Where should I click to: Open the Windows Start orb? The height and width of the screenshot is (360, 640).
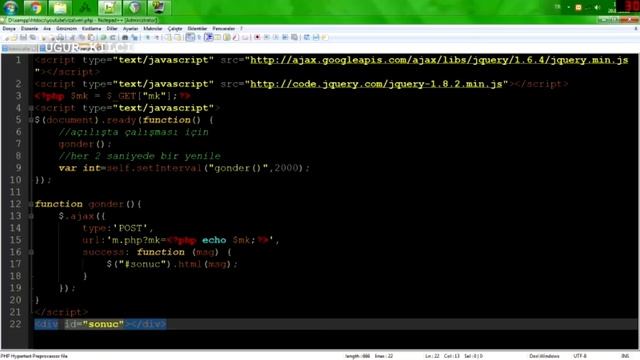tap(10, 7)
